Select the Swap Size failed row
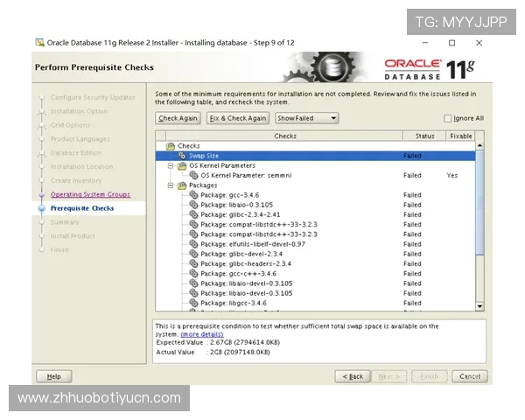Image resolution: width=525 pixels, height=420 pixels. pos(315,156)
